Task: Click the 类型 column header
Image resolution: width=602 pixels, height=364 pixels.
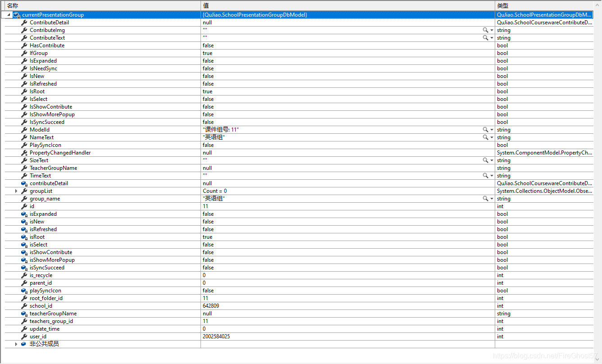Action: [x=544, y=5]
